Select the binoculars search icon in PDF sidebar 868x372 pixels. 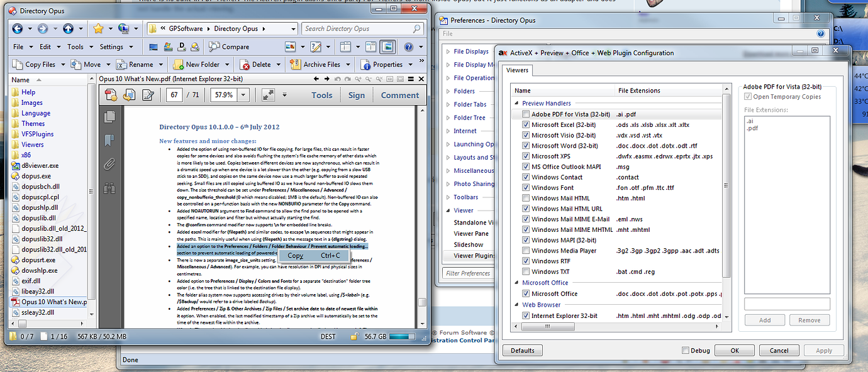[x=110, y=187]
